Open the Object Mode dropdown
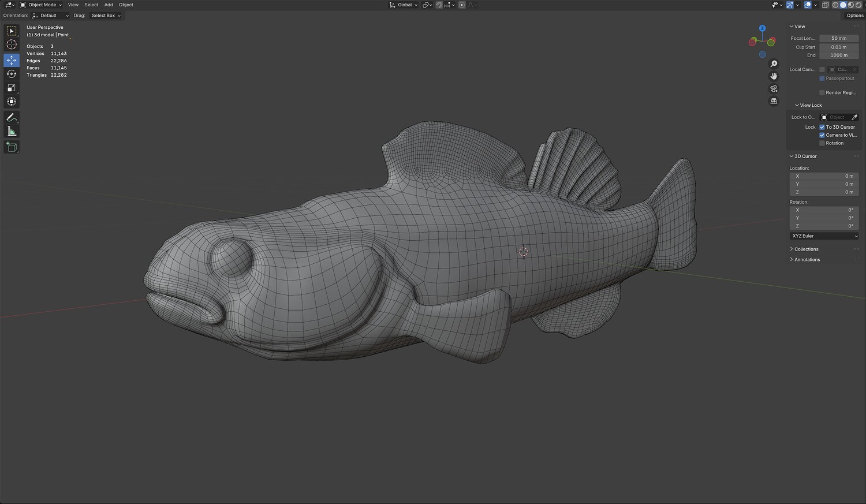Screen dimensions: 866x504 (x=41, y=5)
